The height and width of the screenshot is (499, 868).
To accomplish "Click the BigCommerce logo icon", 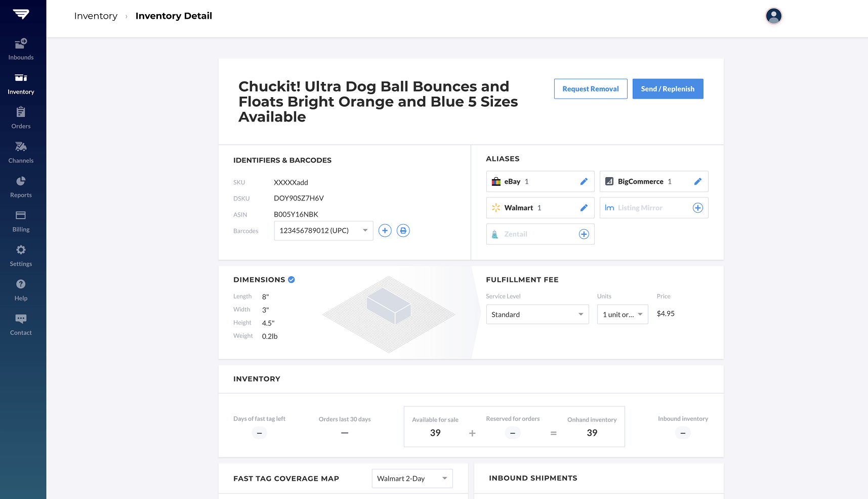I will click(609, 181).
